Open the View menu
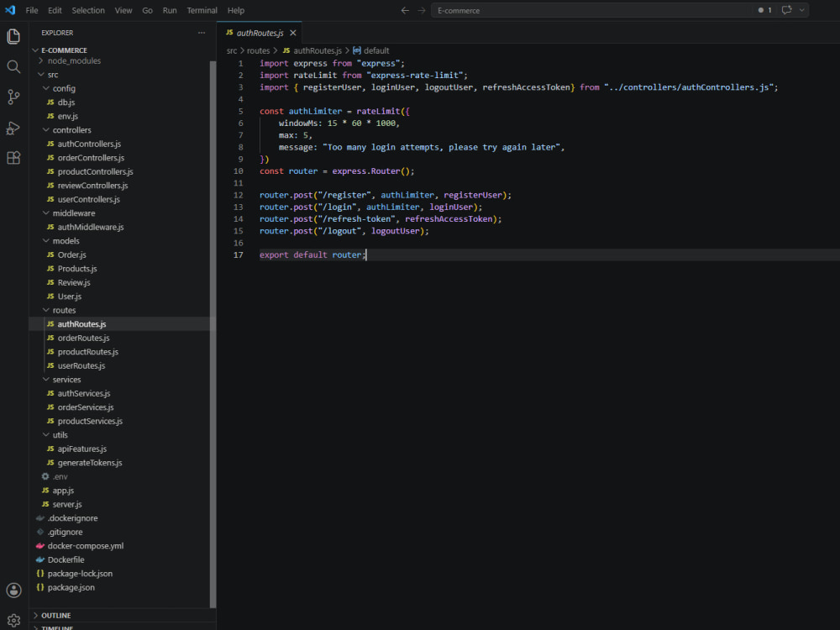Viewport: 840px width, 630px height. point(123,10)
